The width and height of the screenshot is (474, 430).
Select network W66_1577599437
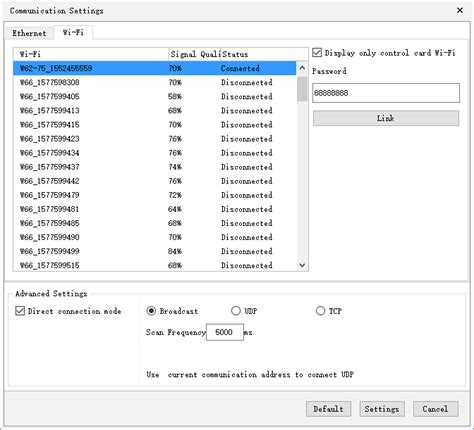click(x=155, y=167)
